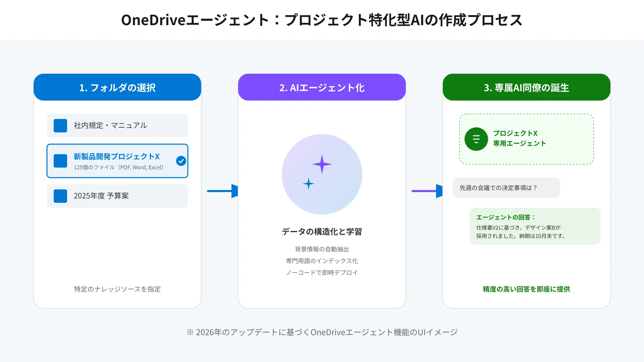644x362 pixels.
Task: Click the gradient circle AI graphic
Action: click(x=322, y=174)
